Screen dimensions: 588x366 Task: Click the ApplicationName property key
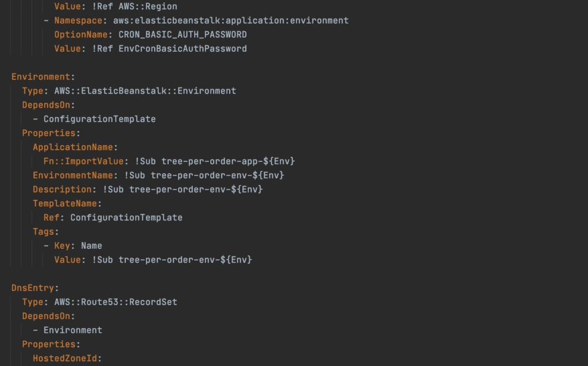pyautogui.click(x=73, y=147)
